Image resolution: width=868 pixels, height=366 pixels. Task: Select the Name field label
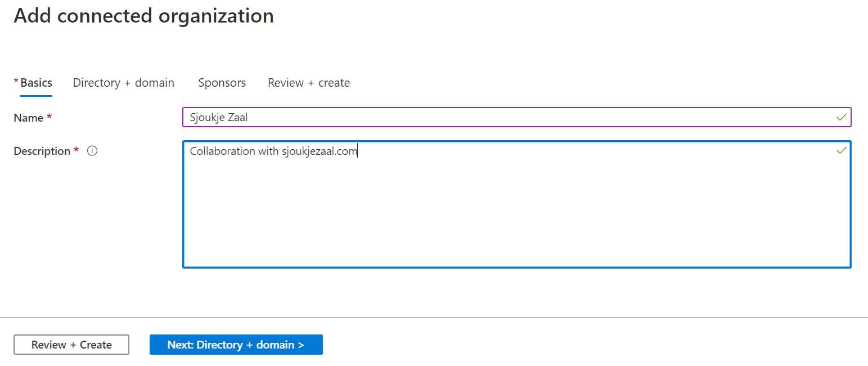point(29,117)
